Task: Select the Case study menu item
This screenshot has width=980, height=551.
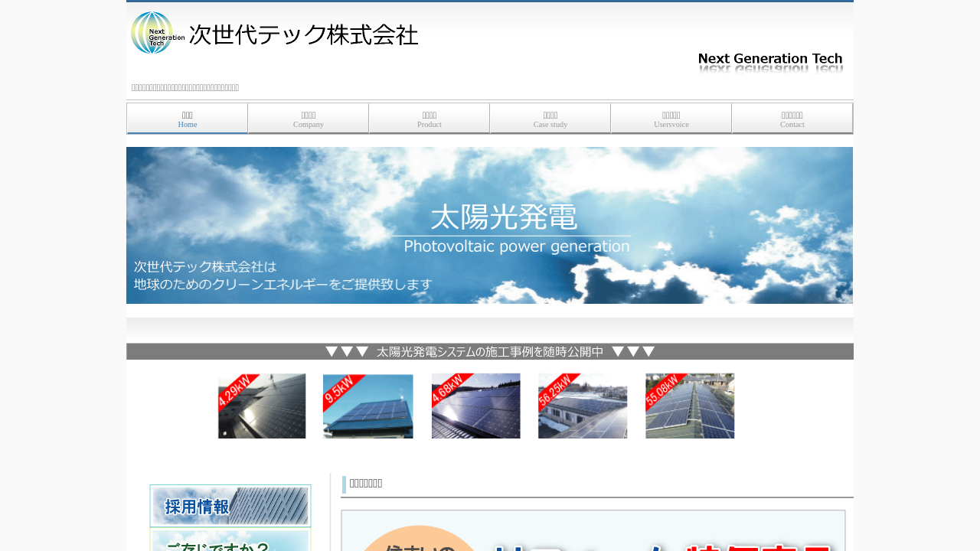Action: (x=550, y=119)
